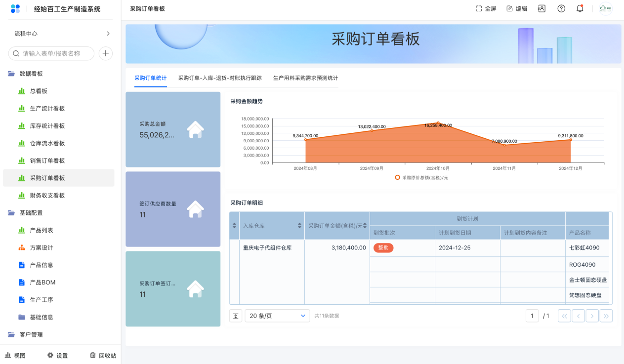Open the 回收站 trash at sidebar bottom
This screenshot has width=624, height=364.
(x=103, y=356)
